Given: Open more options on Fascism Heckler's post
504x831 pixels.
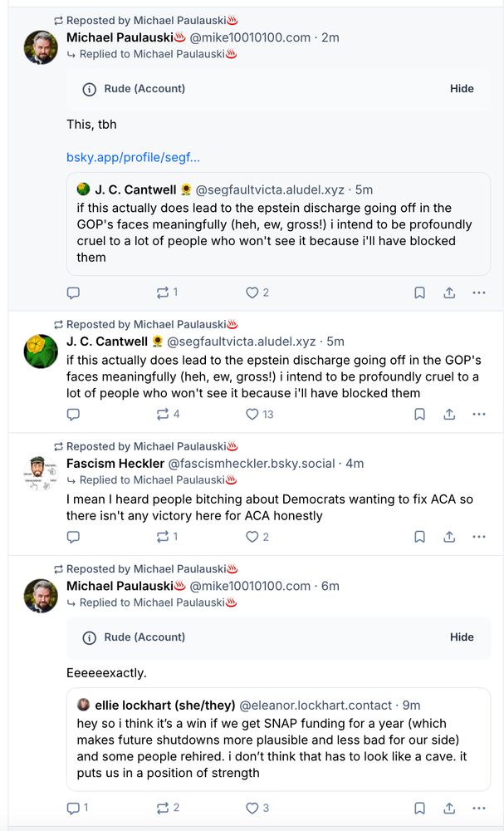Looking at the screenshot, I should tap(478, 537).
